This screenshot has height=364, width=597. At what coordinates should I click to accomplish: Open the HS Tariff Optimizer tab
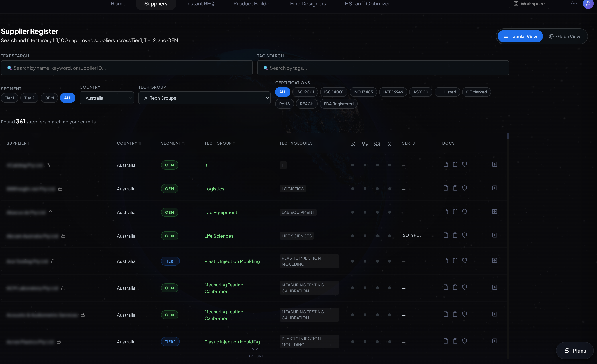click(x=367, y=4)
